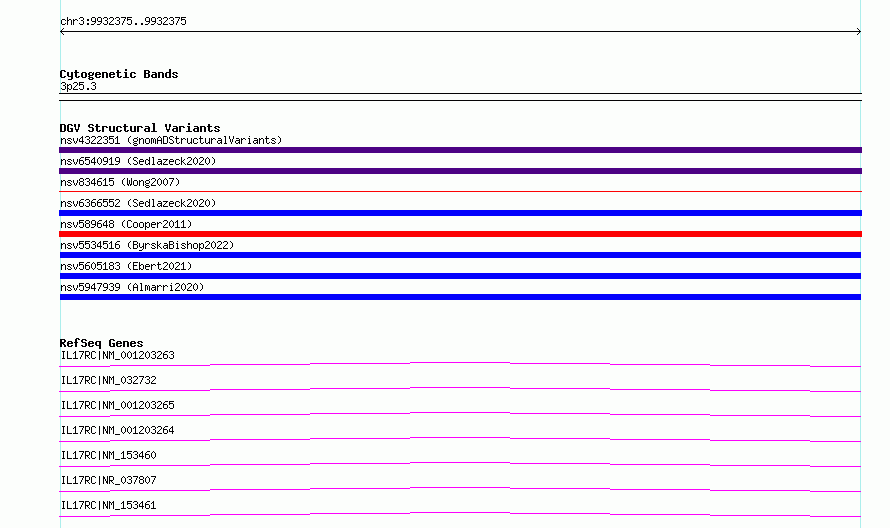Image resolution: width=890 pixels, height=528 pixels.
Task: Select the 3p25.3 band label
Action: (78, 86)
